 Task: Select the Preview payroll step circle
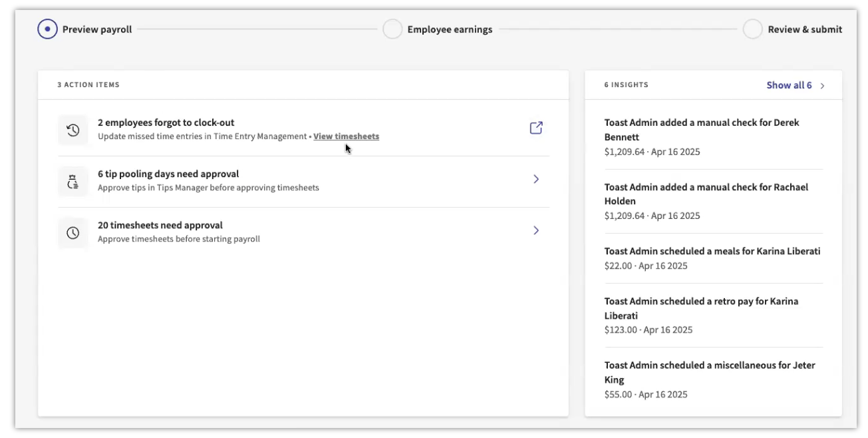click(x=47, y=29)
